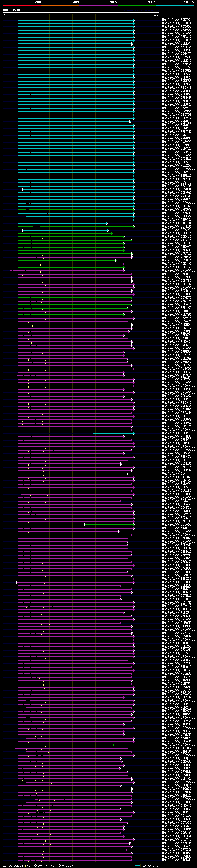The image size is (197, 868).
Task: Select the UniRef100_P63028 label
Action: (176, 318)
